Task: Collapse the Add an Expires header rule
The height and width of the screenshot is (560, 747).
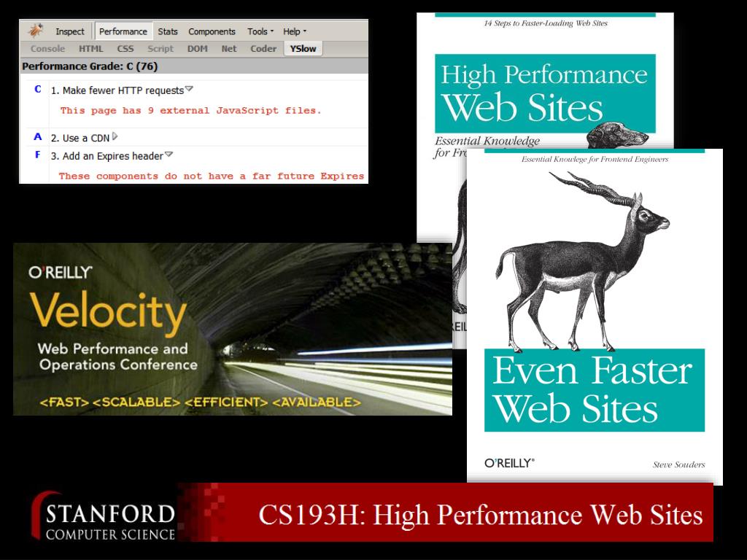Action: click(x=169, y=155)
